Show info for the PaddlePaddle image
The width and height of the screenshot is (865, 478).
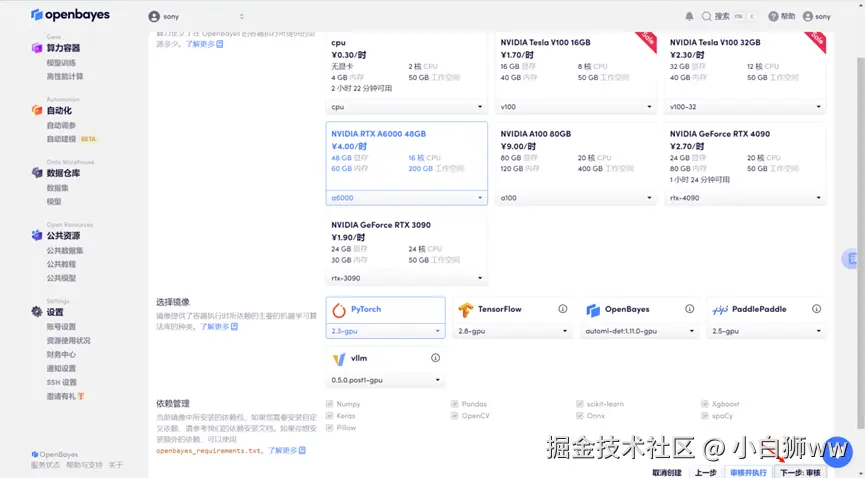coord(816,309)
